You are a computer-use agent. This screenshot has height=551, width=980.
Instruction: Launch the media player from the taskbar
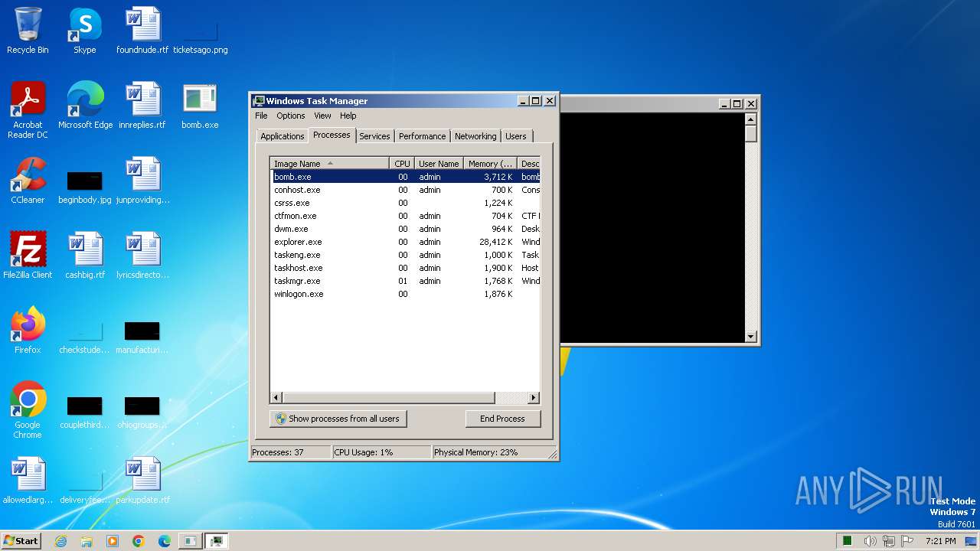point(113,541)
